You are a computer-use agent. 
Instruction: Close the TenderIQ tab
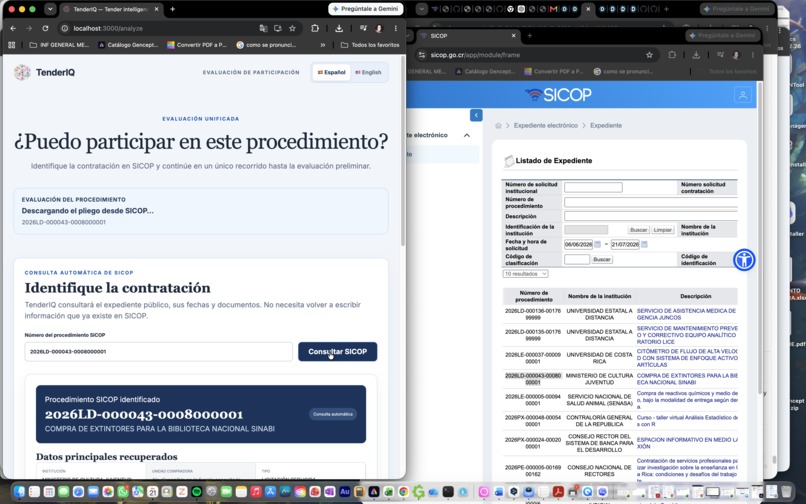pyautogui.click(x=156, y=9)
